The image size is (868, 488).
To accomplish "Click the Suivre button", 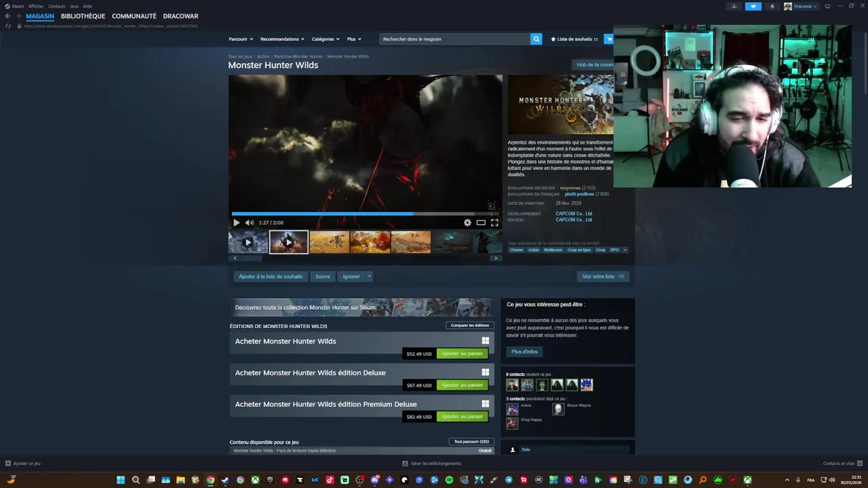I will point(323,277).
